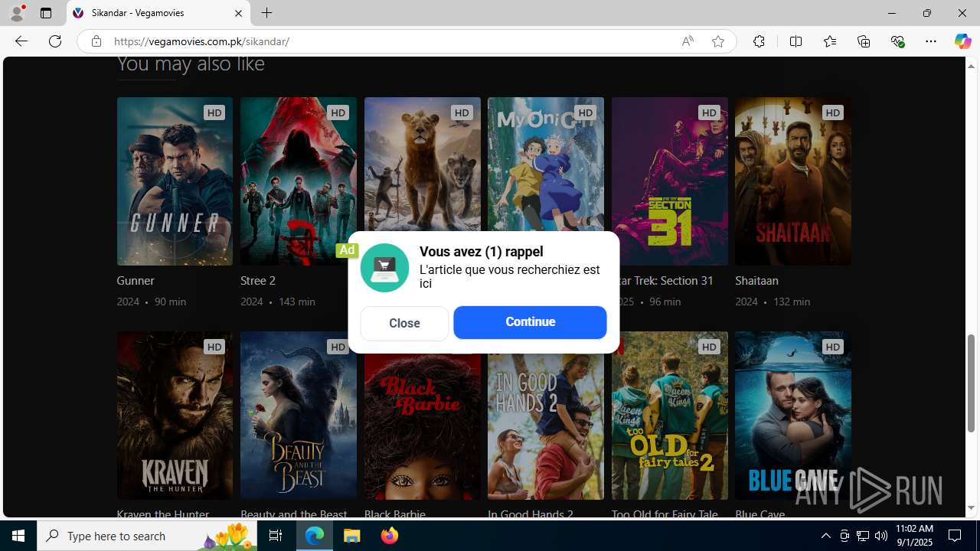Open the Blue Cave poster

point(793,416)
